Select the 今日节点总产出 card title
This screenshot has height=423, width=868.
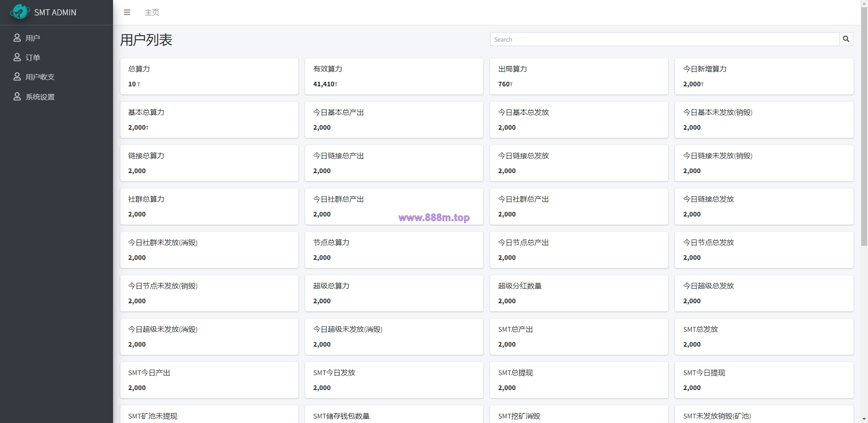[x=524, y=243]
